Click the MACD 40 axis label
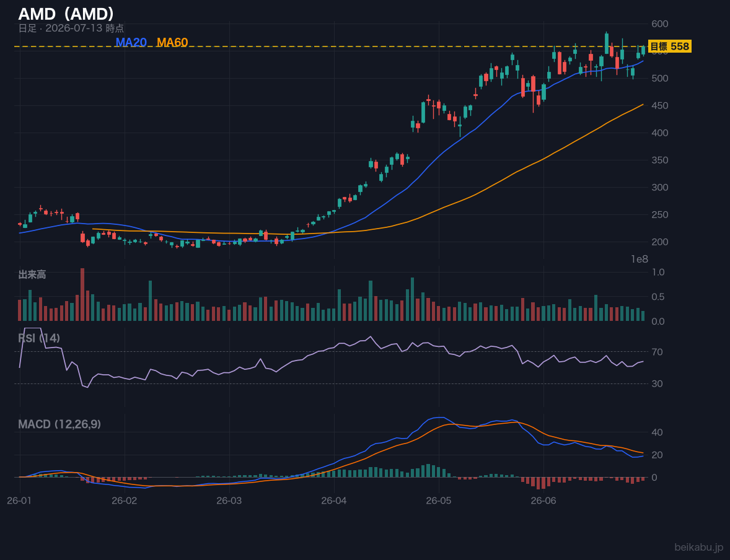Screen dimensions: 730x560 pos(657,432)
